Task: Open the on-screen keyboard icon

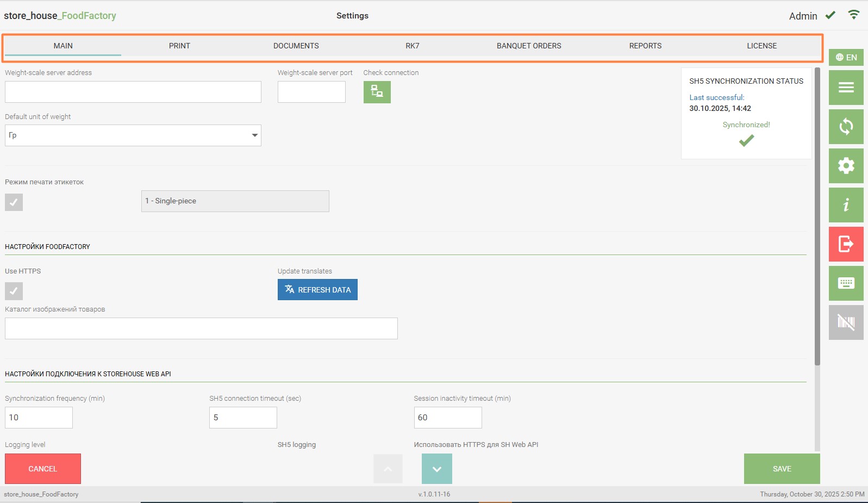Action: tap(846, 283)
